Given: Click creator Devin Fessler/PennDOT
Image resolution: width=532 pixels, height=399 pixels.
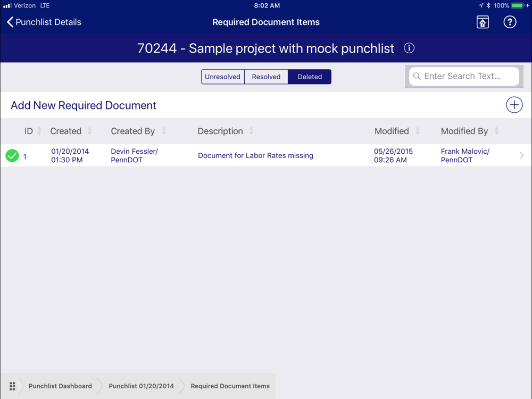Looking at the screenshot, I should [135, 155].
